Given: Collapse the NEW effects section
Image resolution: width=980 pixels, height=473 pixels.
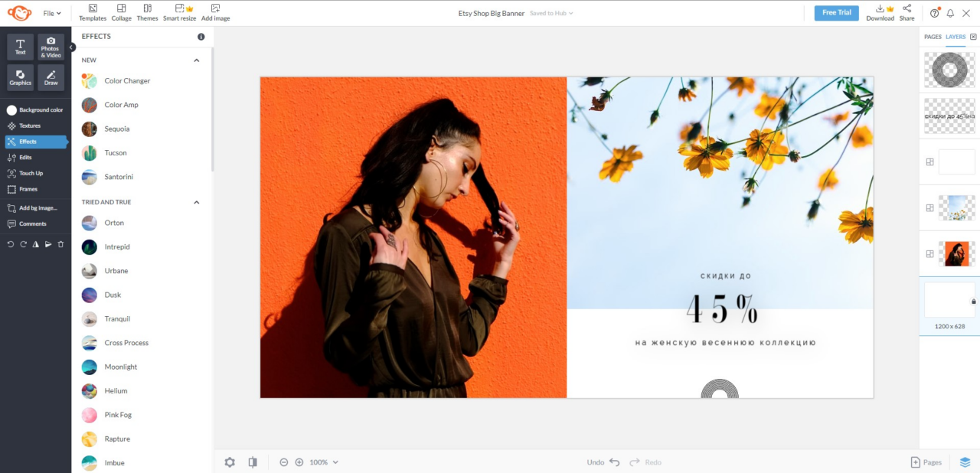Looking at the screenshot, I should (197, 60).
